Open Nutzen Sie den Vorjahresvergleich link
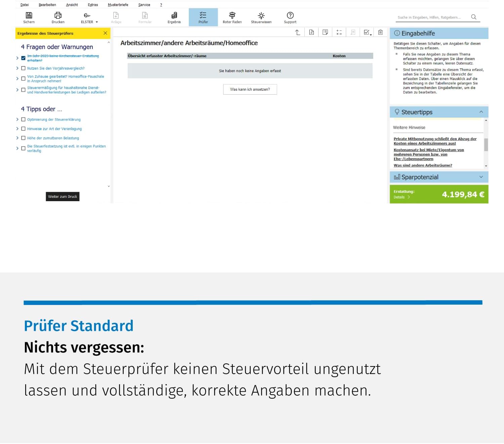 [x=56, y=68]
